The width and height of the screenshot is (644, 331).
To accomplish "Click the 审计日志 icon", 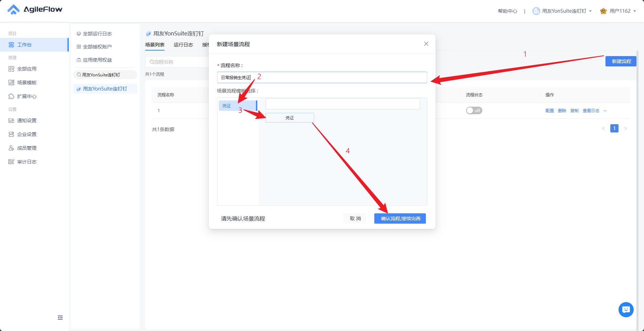I will click(11, 162).
